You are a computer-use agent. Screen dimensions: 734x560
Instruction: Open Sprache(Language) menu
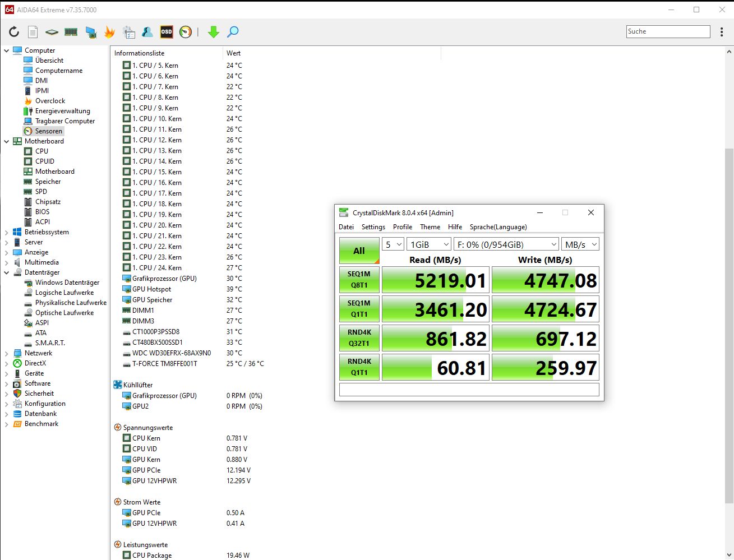pyautogui.click(x=498, y=227)
